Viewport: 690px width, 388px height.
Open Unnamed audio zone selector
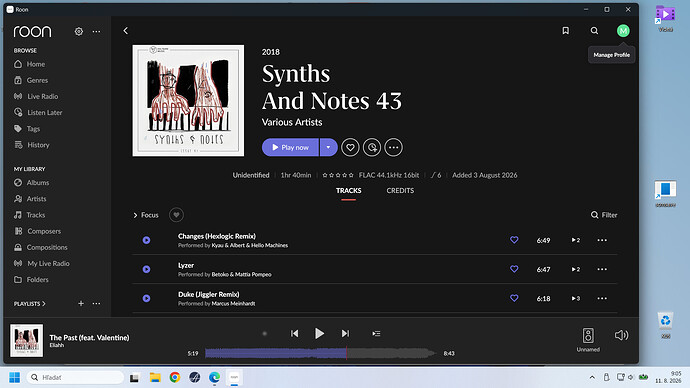(588, 340)
